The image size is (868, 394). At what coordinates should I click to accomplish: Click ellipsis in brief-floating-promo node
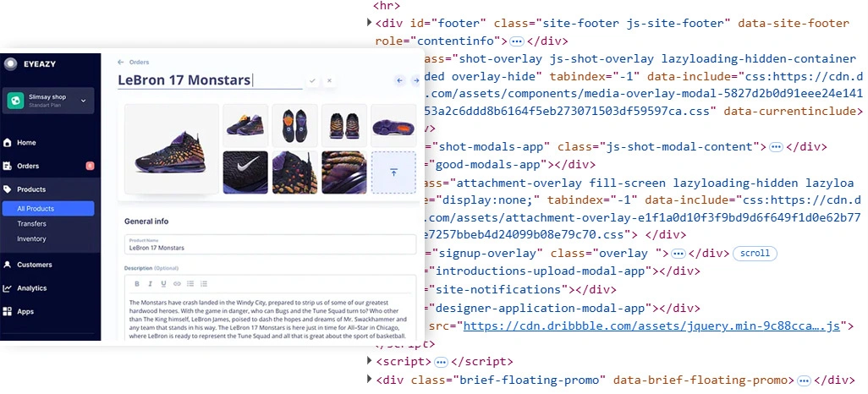coord(804,380)
